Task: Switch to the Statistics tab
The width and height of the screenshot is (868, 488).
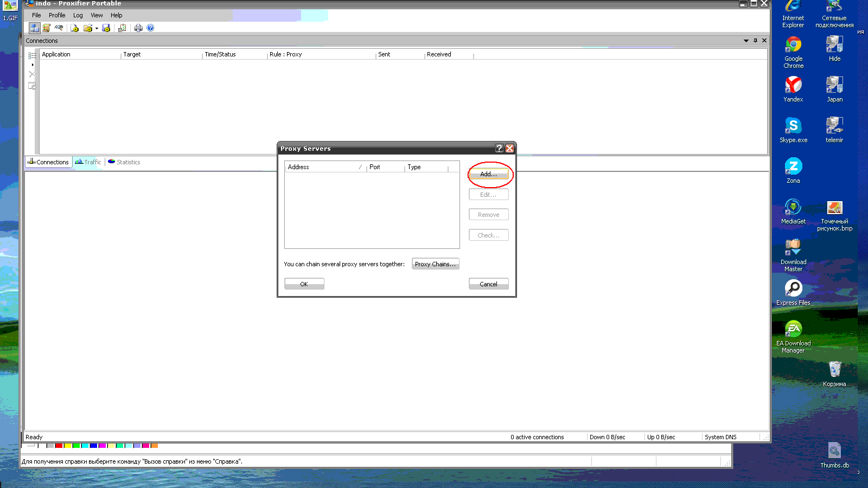Action: (x=124, y=162)
